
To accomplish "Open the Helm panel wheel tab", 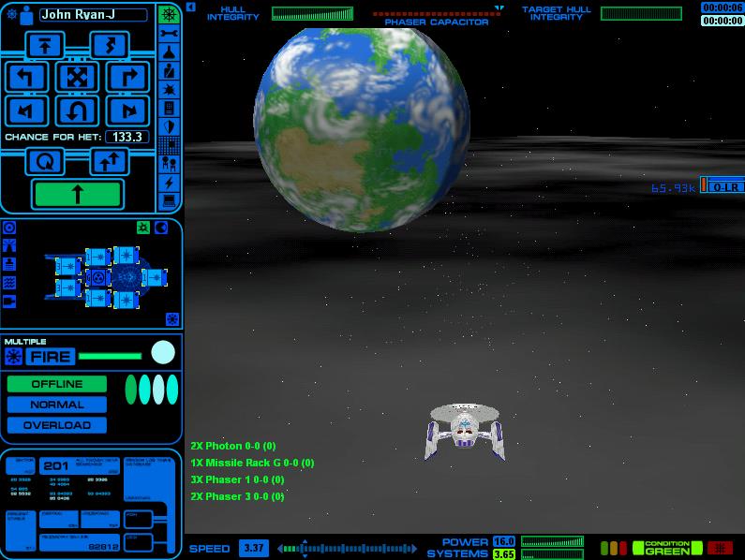I will tap(169, 14).
